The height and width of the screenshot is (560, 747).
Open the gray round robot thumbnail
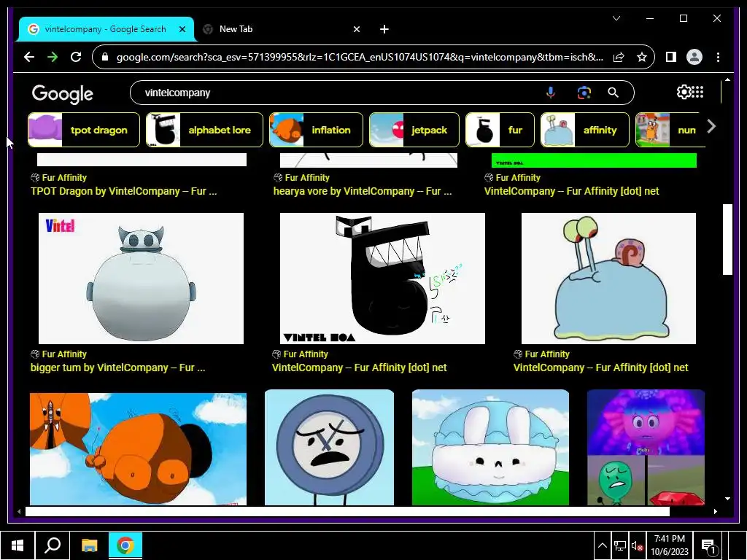(141, 278)
